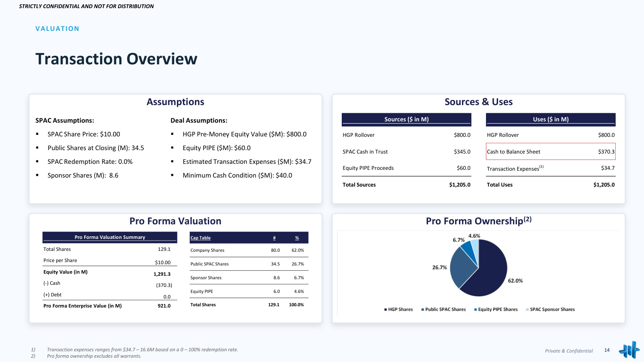This screenshot has height=362, width=644.
Task: Select the Total Sources row
Action: point(407,185)
